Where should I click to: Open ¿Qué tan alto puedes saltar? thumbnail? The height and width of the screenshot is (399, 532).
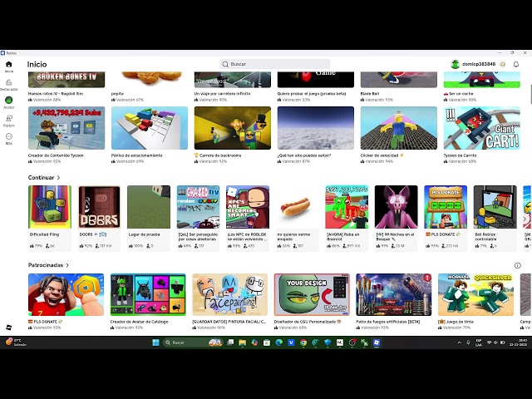pos(316,128)
